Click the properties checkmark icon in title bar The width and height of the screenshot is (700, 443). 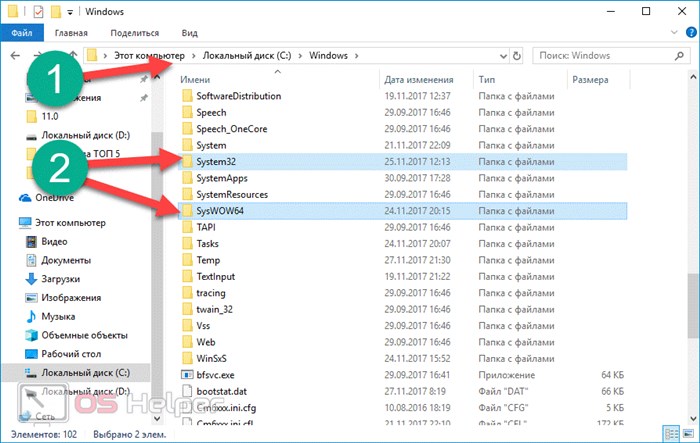point(38,12)
